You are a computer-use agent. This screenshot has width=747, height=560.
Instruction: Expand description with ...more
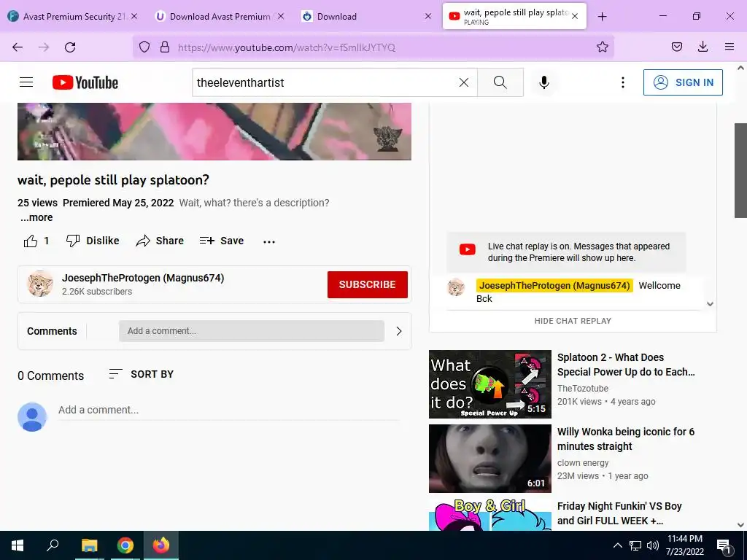tap(36, 217)
